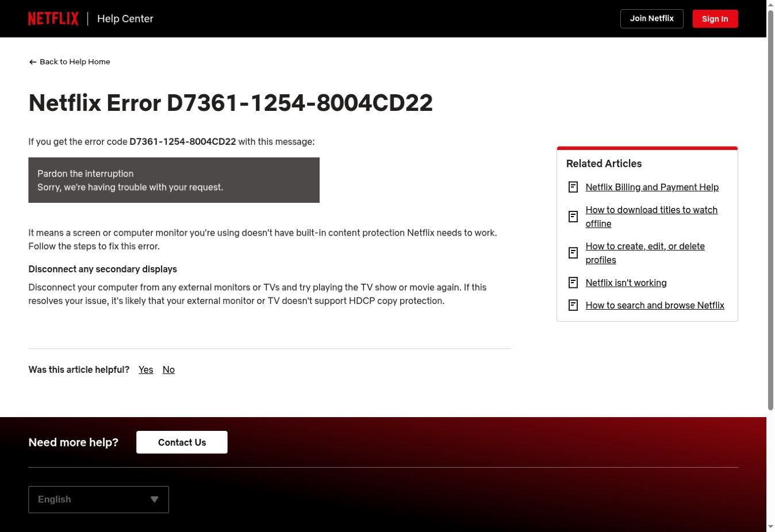This screenshot has width=775, height=532.
Task: Mark article not helpful with No
Action: (168, 369)
